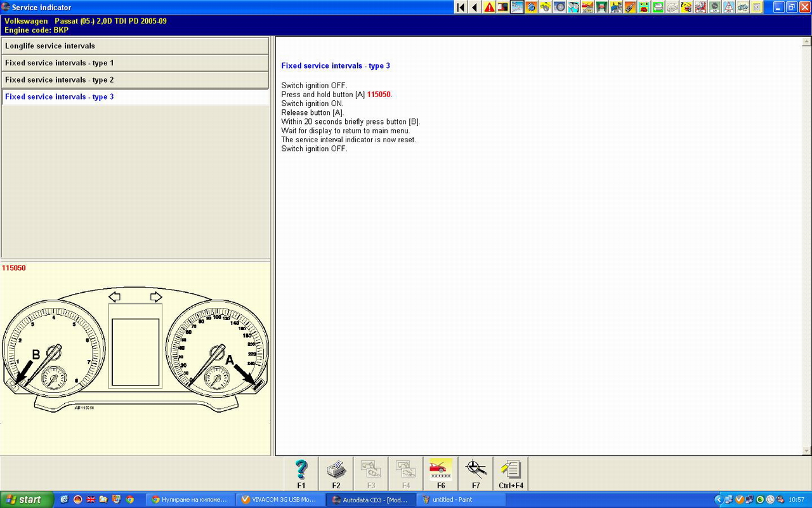Switch to the VIVACOM 3G USB taskbar window
Screen dimensions: 812x508
click(x=280, y=500)
